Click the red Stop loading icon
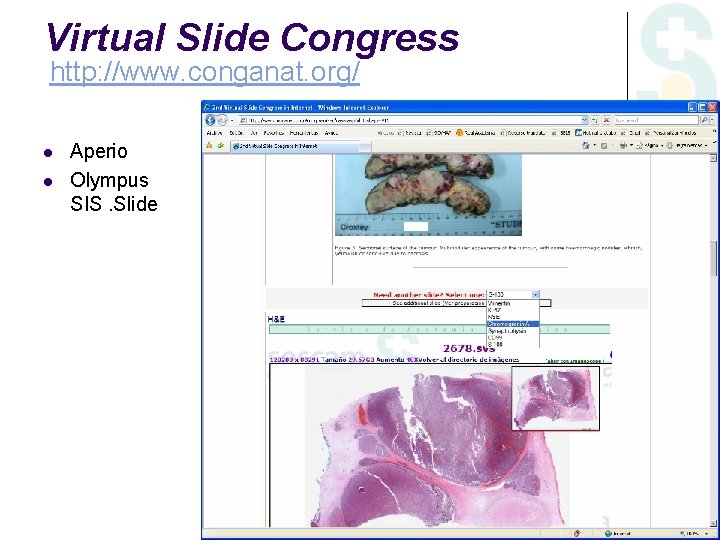 [606, 120]
